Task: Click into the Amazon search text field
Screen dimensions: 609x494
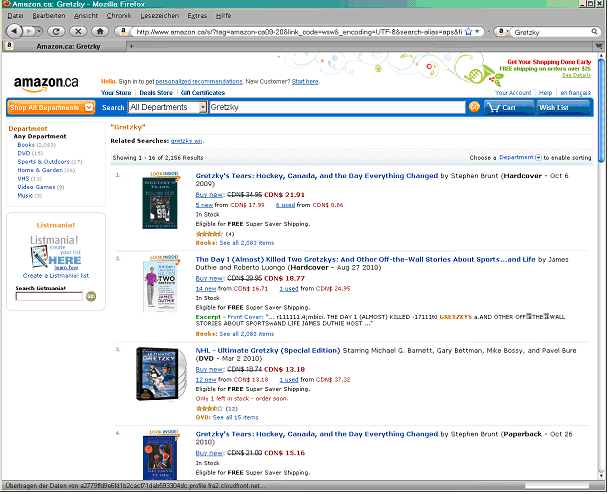Action: tap(337, 107)
